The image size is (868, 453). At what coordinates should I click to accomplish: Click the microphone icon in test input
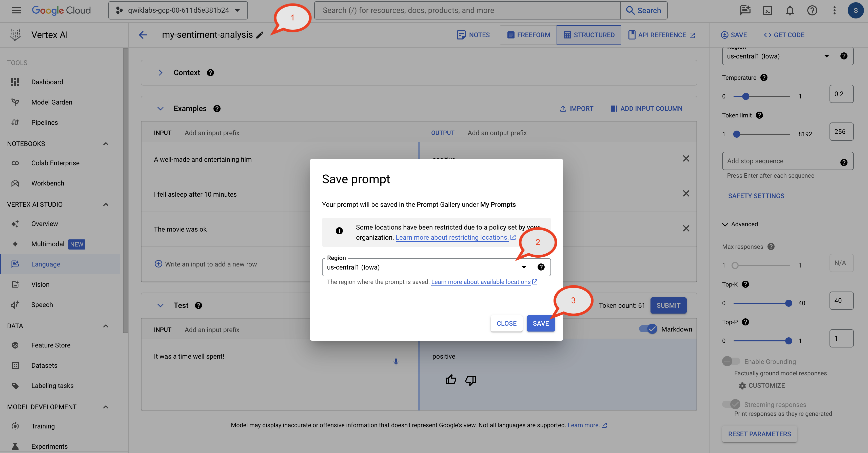[x=396, y=362]
